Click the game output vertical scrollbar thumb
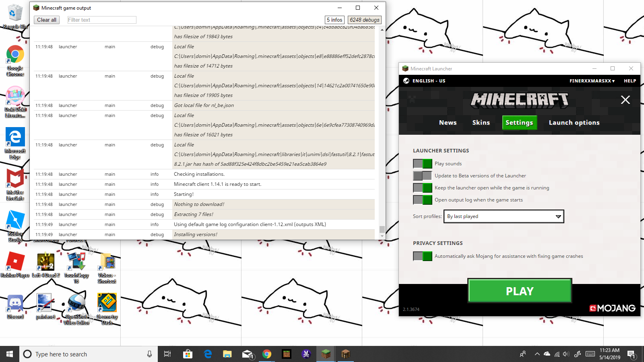 382,229
